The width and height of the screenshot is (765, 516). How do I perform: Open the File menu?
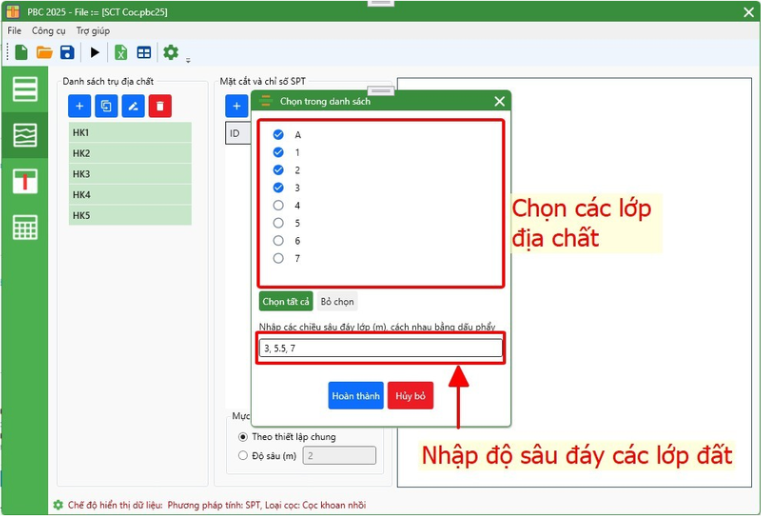pos(14,31)
